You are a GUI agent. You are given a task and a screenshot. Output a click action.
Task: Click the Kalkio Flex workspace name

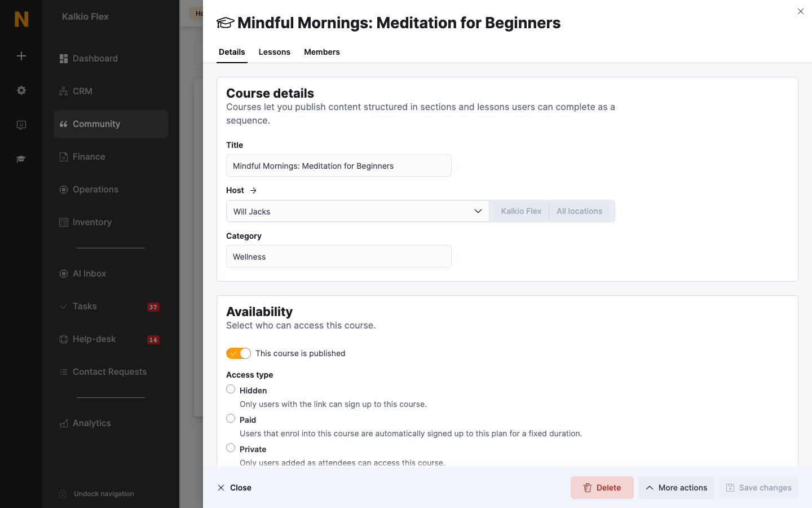coord(85,17)
